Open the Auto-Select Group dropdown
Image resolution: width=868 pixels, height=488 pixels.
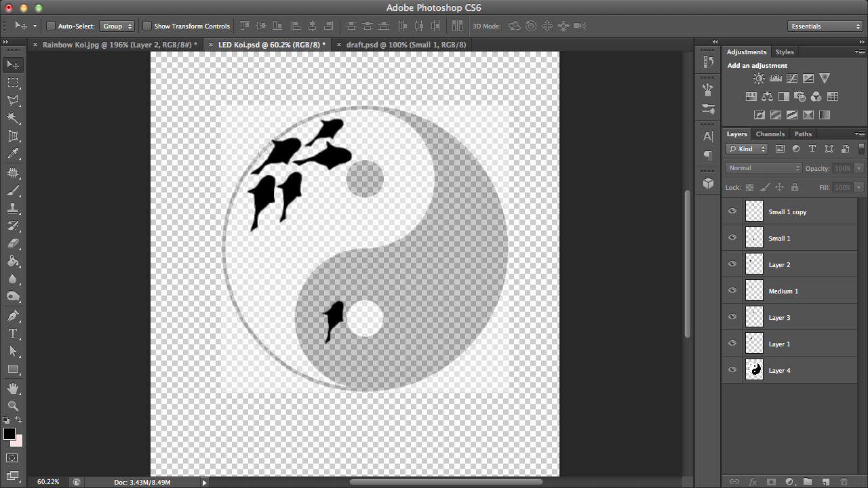coord(117,25)
